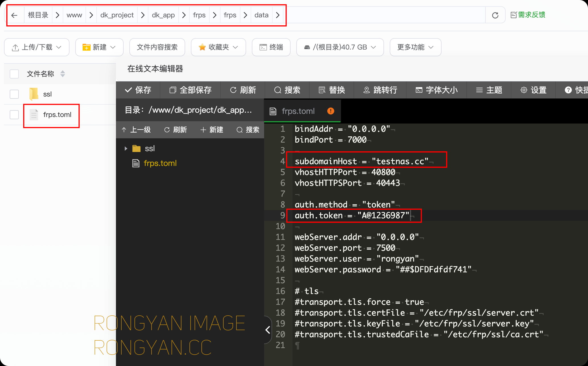Check the frps.toml file checkbox

tap(14, 115)
